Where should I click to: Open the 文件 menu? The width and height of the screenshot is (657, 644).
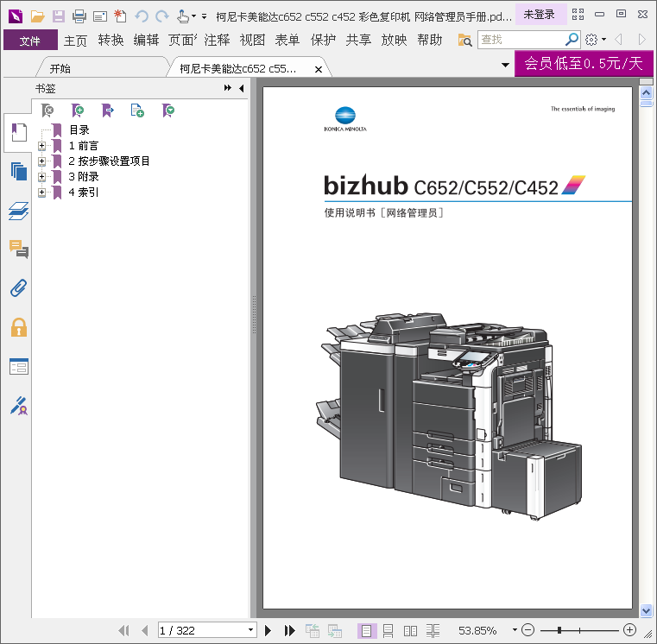click(x=30, y=40)
